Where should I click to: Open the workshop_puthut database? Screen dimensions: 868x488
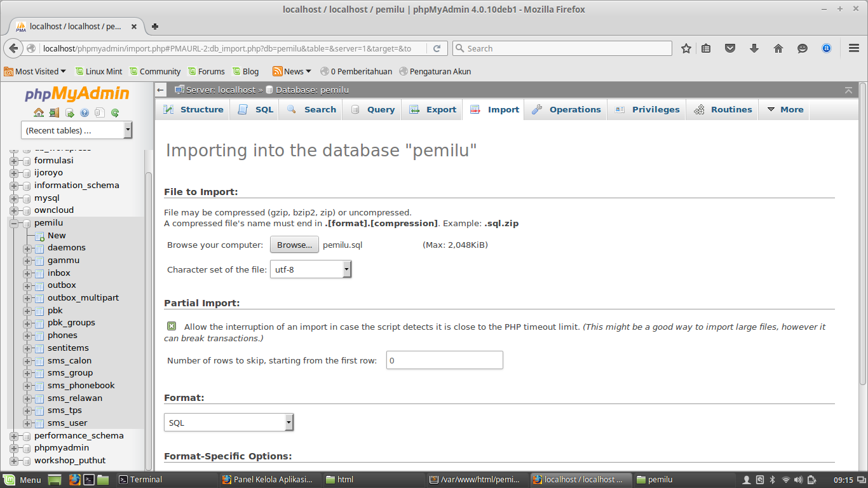click(70, 461)
